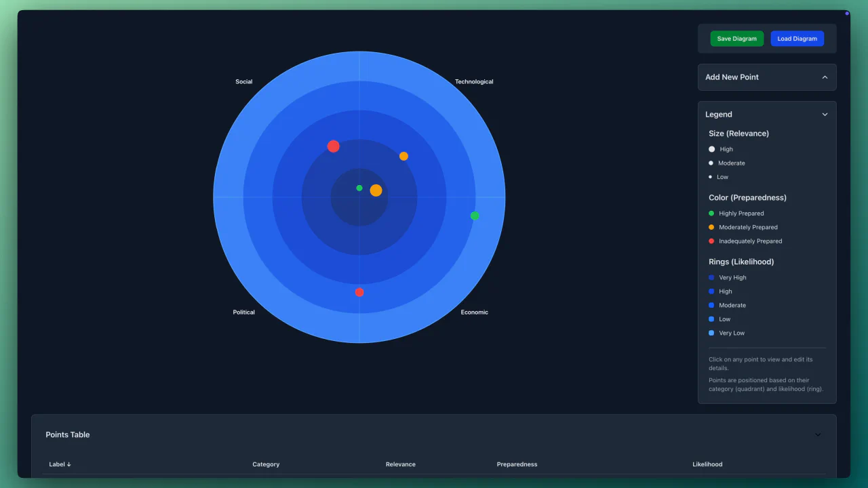Click the Highly Prepared green swatch
This screenshot has width=868, height=488.
pos(711,213)
